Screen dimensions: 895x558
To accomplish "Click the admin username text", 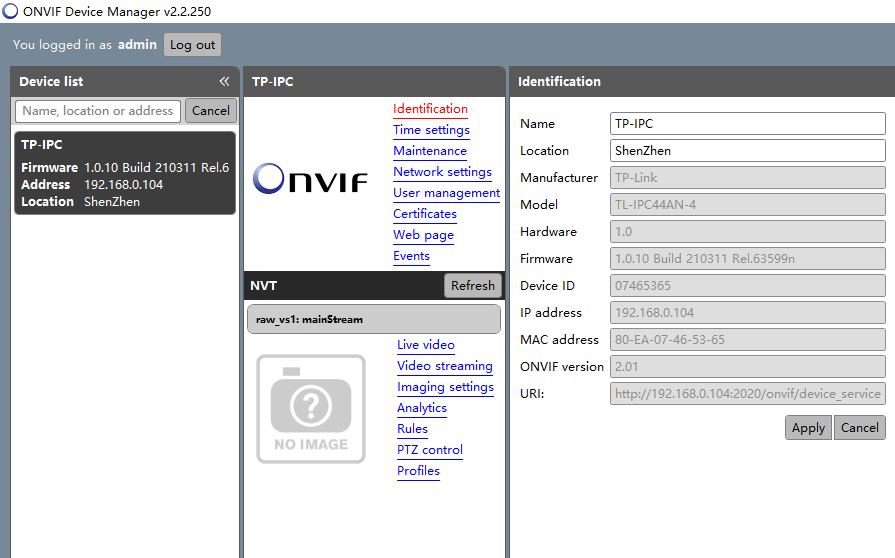I will 137,45.
